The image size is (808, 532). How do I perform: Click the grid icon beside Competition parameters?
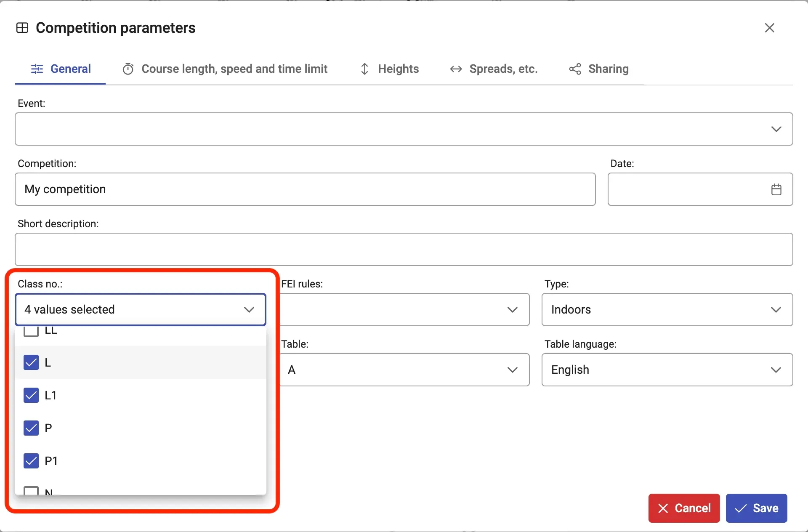(x=22, y=28)
